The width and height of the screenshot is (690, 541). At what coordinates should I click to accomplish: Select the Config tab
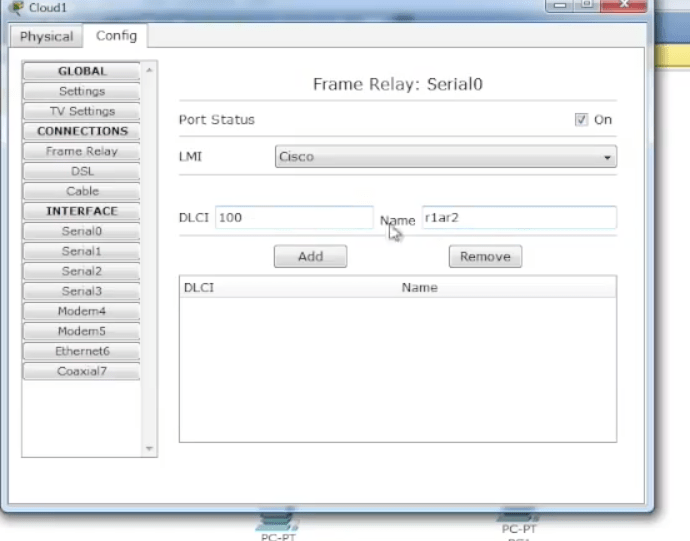[x=116, y=36]
